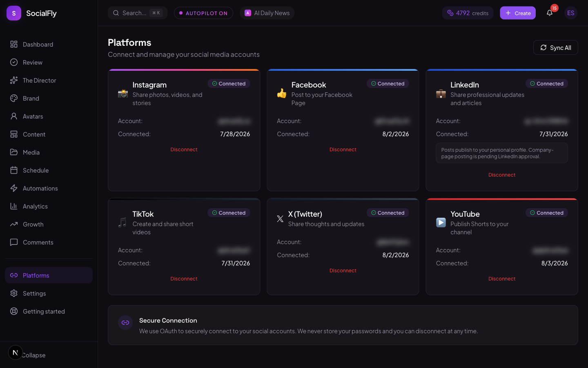
Task: Click the Secure Connection heading
Action: point(168,321)
